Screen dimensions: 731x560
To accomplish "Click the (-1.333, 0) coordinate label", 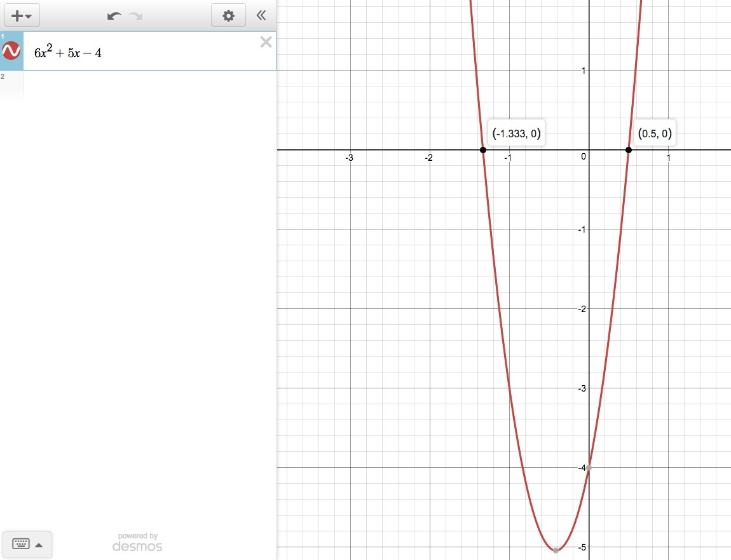I will click(517, 133).
